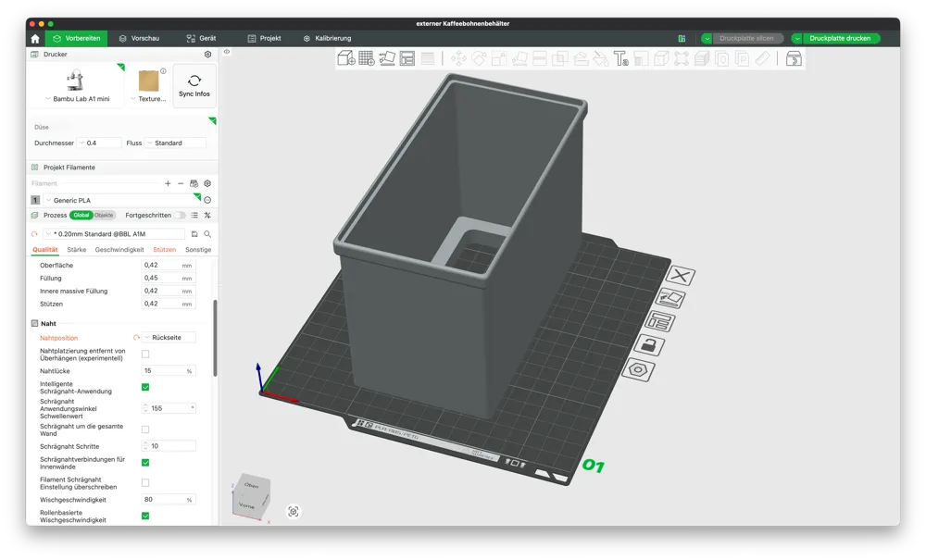Viewport: 926px width, 560px height.
Task: Enable Nahtplatzierung entfernt von Überhängen checkbox
Action: click(x=145, y=355)
